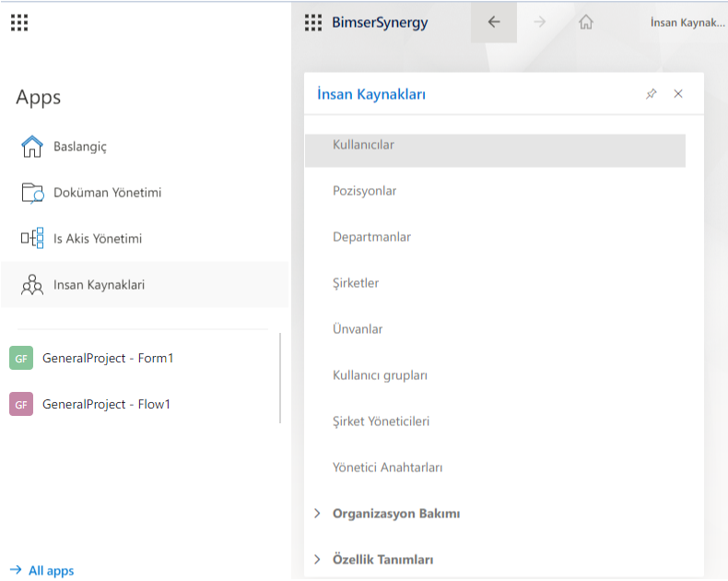
Task: Expand the Özellik Tanımları section
Action: pyautogui.click(x=382, y=560)
